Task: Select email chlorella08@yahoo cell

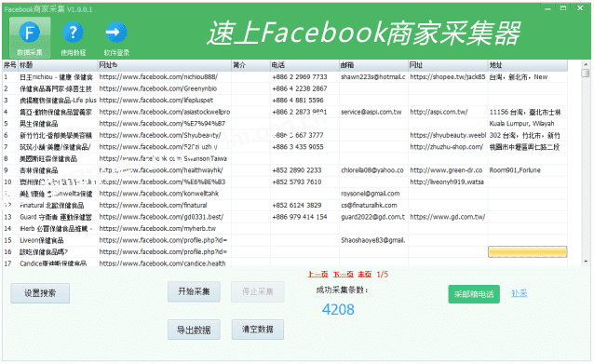Action: (373, 170)
